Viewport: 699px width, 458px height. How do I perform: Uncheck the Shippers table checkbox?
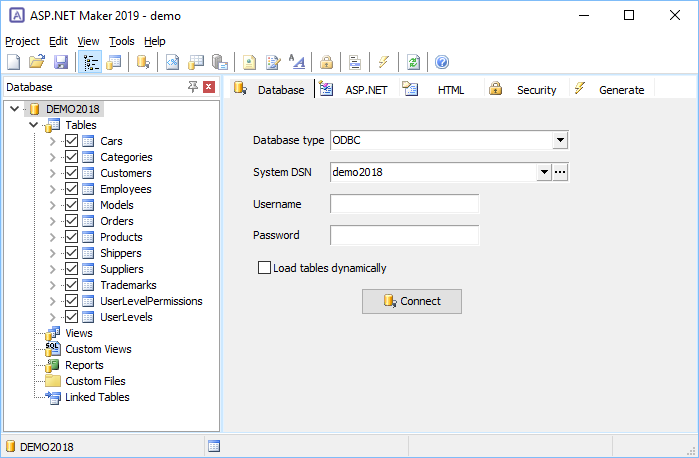[71, 253]
